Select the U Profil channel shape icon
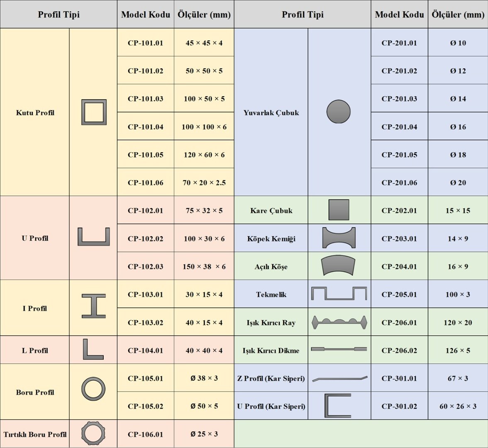Screen dimensions: 488x448 [94, 237]
